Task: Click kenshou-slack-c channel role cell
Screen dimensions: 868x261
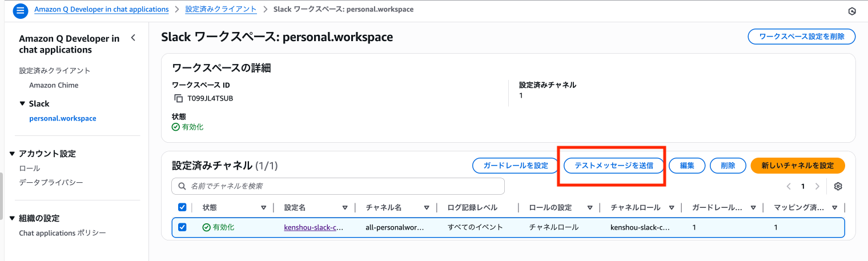Action: (x=640, y=227)
